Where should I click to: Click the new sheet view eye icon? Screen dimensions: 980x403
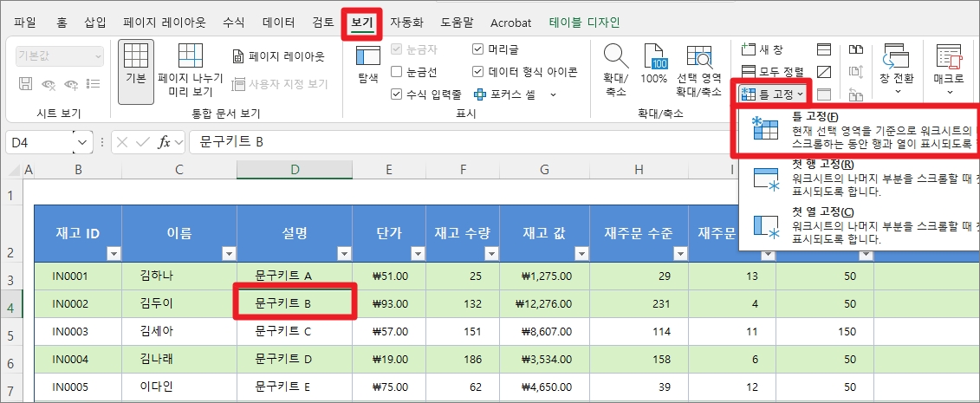(72, 84)
